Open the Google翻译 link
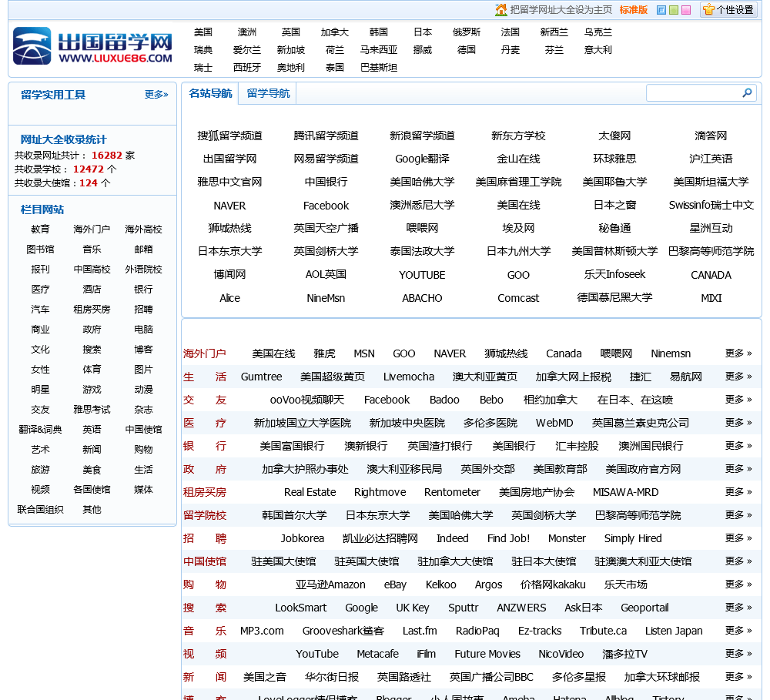This screenshot has width=770, height=700. point(422,159)
